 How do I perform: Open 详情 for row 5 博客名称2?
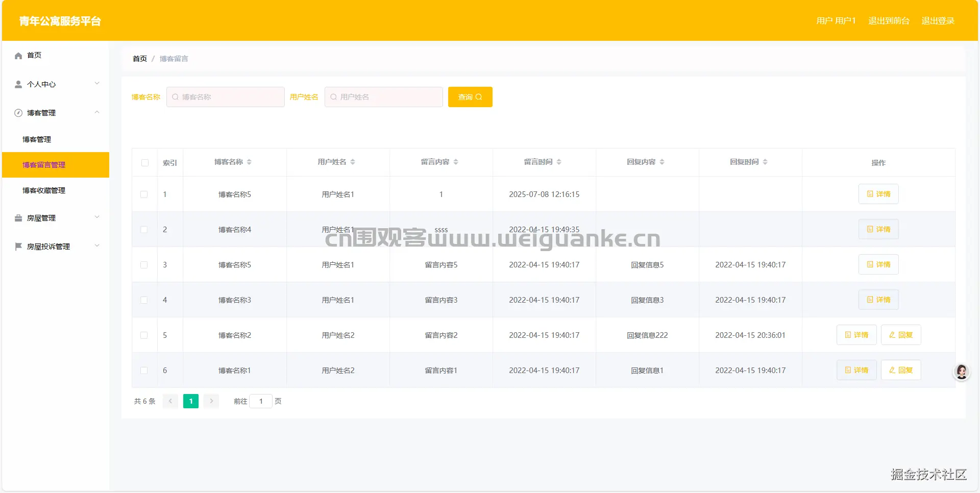[x=856, y=335]
